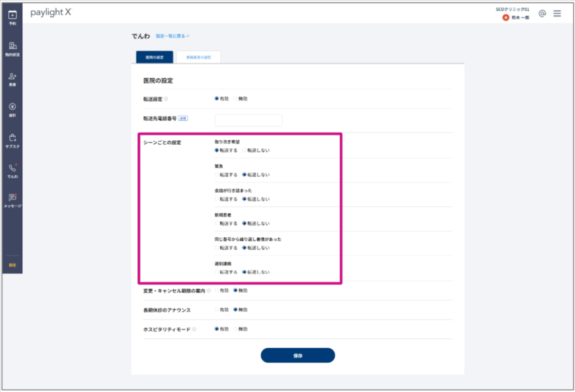Switch to the white tab beside 医院の設定

tap(199, 57)
